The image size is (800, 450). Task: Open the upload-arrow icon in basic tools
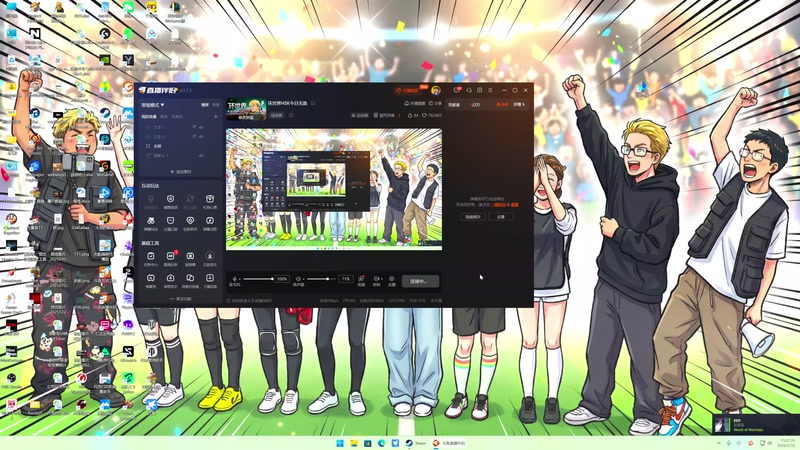tap(170, 278)
